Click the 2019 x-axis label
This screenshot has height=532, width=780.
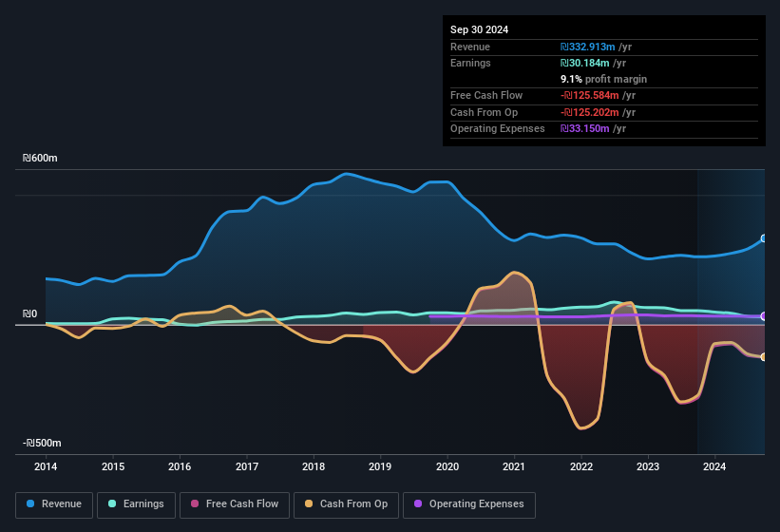[x=380, y=466]
